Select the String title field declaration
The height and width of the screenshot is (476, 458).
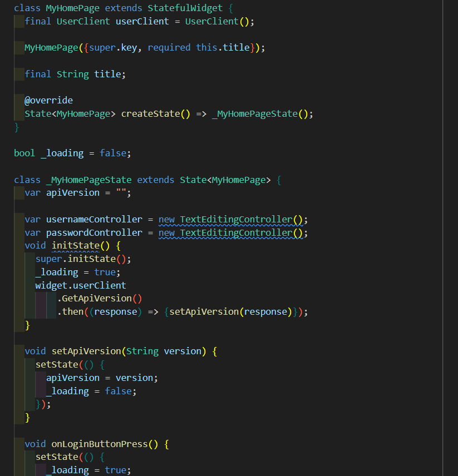pyautogui.click(x=89, y=73)
